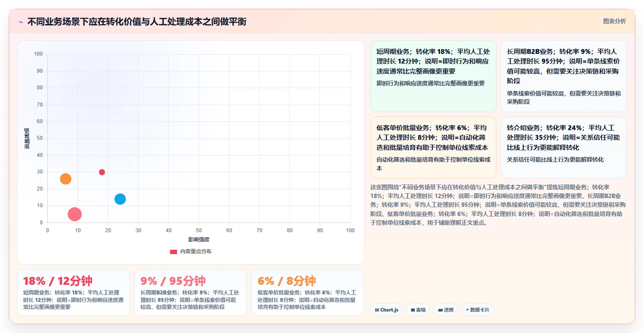Click the summary paragraph starting 这张图围绕
The height and width of the screenshot is (333, 644).
point(498,205)
